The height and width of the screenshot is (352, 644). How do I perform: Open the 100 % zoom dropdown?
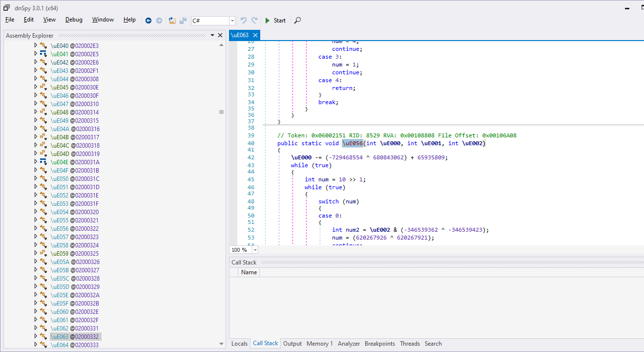[x=255, y=250]
